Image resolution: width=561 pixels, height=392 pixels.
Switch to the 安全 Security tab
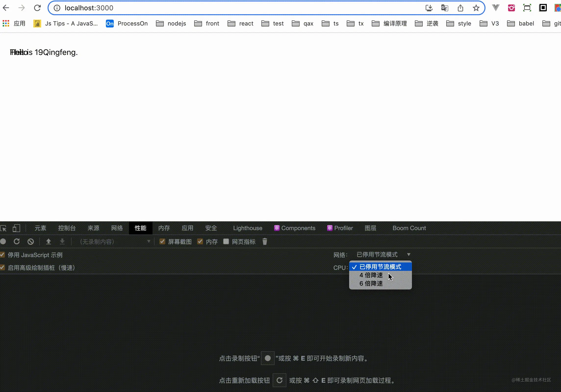pos(211,228)
